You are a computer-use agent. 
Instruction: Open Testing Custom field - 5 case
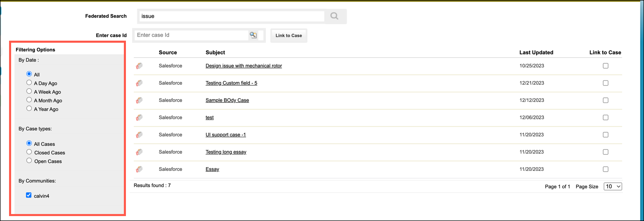point(231,83)
